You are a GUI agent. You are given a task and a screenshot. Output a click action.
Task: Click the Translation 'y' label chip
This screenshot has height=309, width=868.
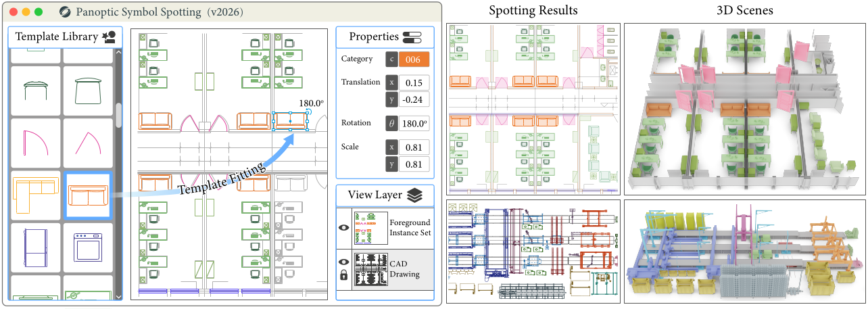coord(391,100)
